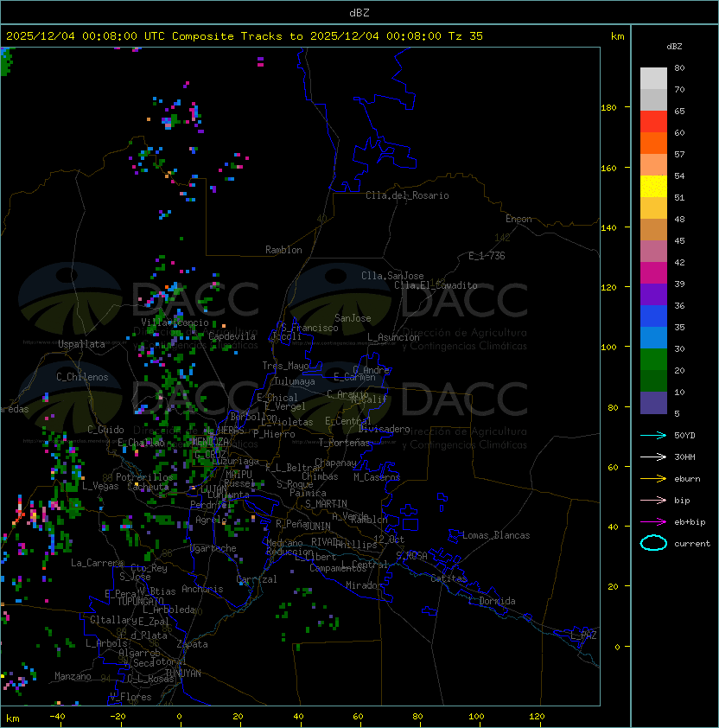Click the Encon label on the map
This screenshot has width=719, height=728.
click(x=519, y=219)
